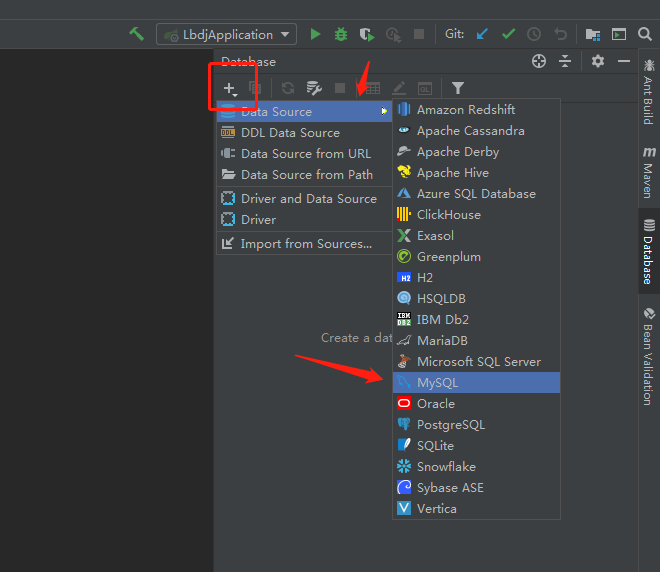Click the Database panel locate target icon
This screenshot has height=572, width=660.
[539, 61]
